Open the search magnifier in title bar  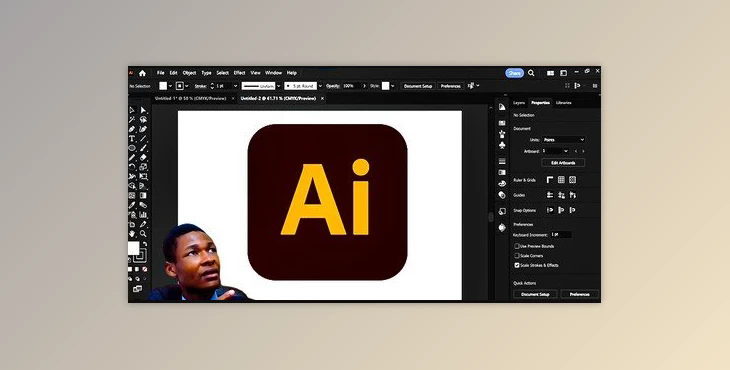tap(531, 73)
